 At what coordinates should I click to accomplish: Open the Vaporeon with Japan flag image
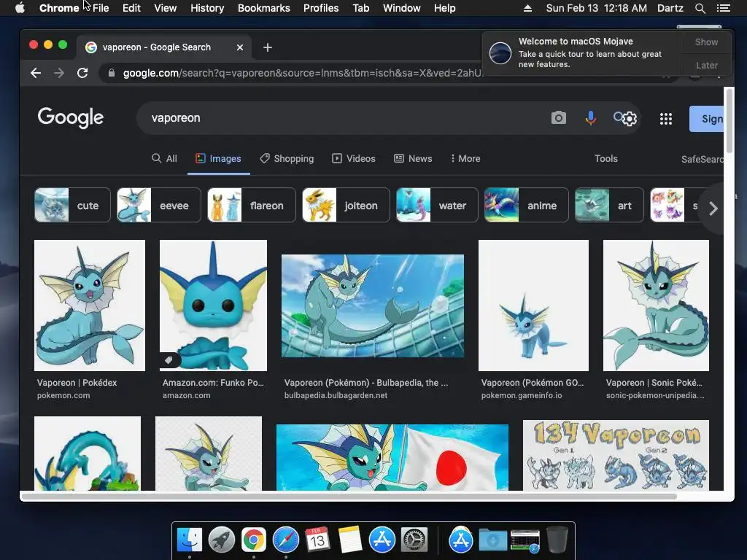pyautogui.click(x=392, y=457)
